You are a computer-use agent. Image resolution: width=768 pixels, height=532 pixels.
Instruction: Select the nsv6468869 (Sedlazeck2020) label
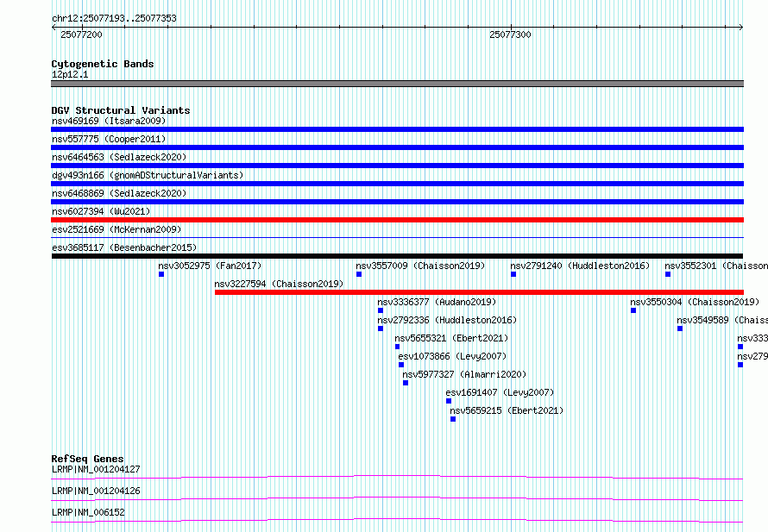coord(119,193)
